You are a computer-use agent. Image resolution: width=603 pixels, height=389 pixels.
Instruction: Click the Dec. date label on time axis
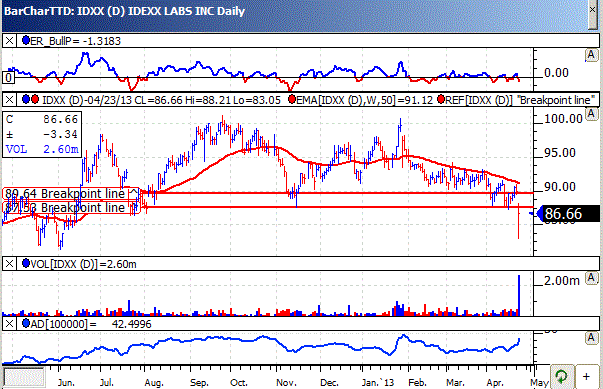point(330,382)
